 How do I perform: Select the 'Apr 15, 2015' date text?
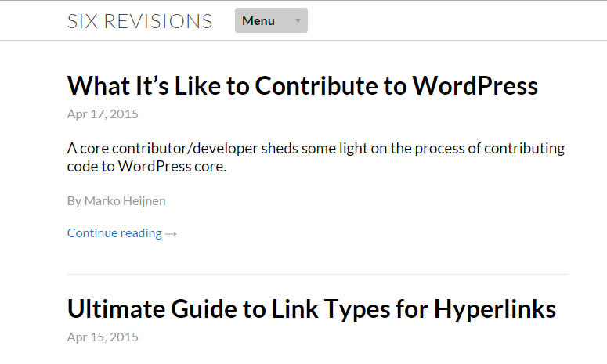click(103, 337)
